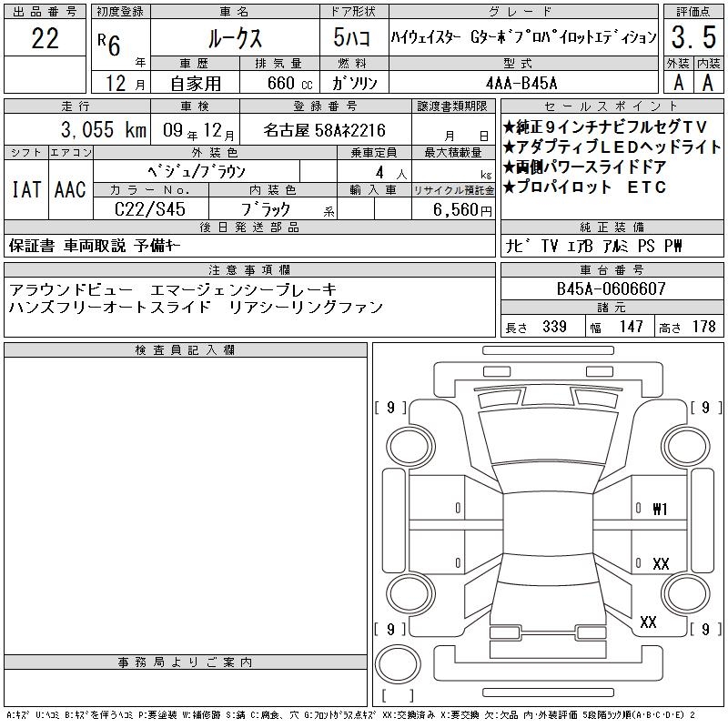Click the windshield shape in car diagram
Viewport: 728px width, 728px height.
click(549, 437)
